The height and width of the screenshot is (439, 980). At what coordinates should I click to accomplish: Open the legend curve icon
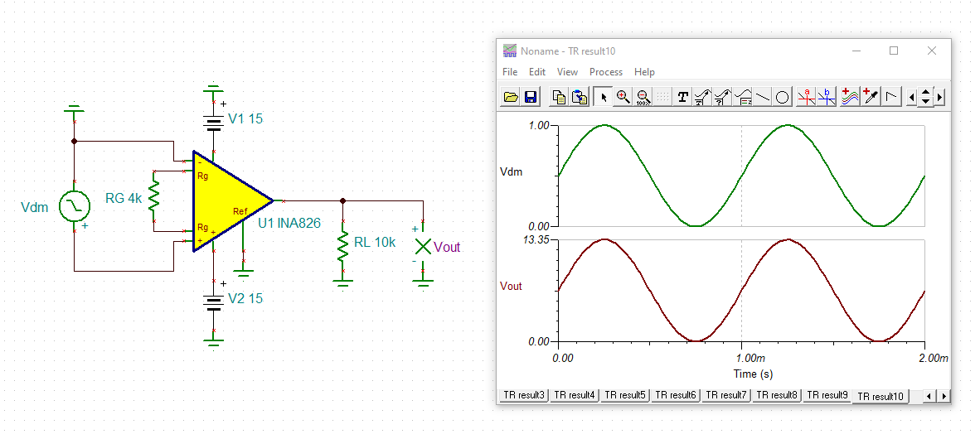[x=743, y=97]
